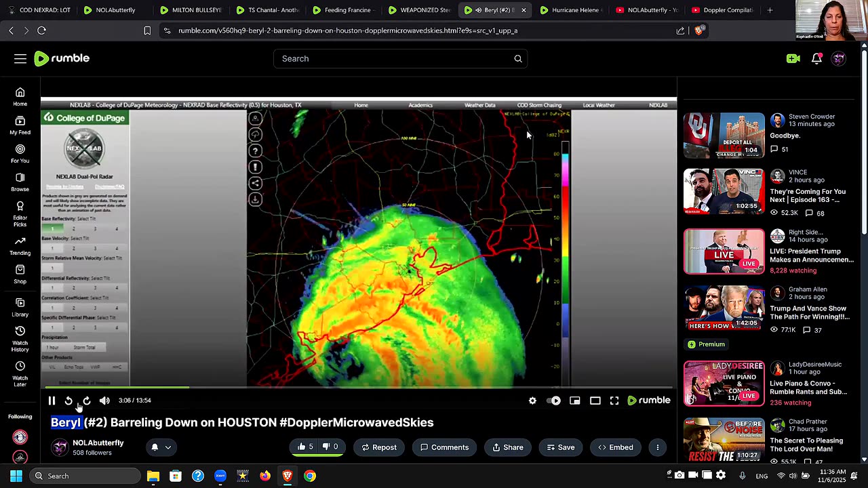
Task: Save the video with Save button
Action: click(559, 447)
